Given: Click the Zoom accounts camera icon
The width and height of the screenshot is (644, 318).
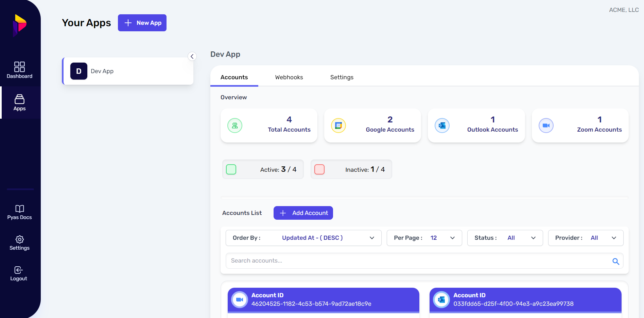Looking at the screenshot, I should click(x=546, y=125).
